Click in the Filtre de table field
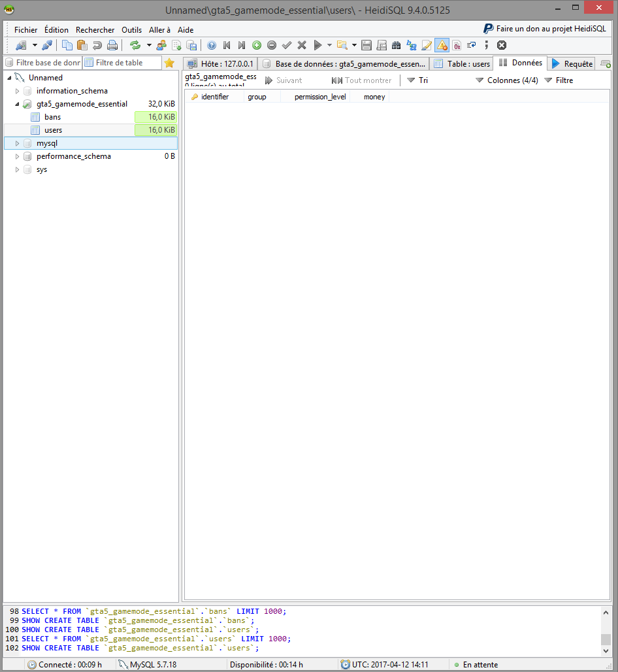This screenshot has width=618, height=672. 122,63
